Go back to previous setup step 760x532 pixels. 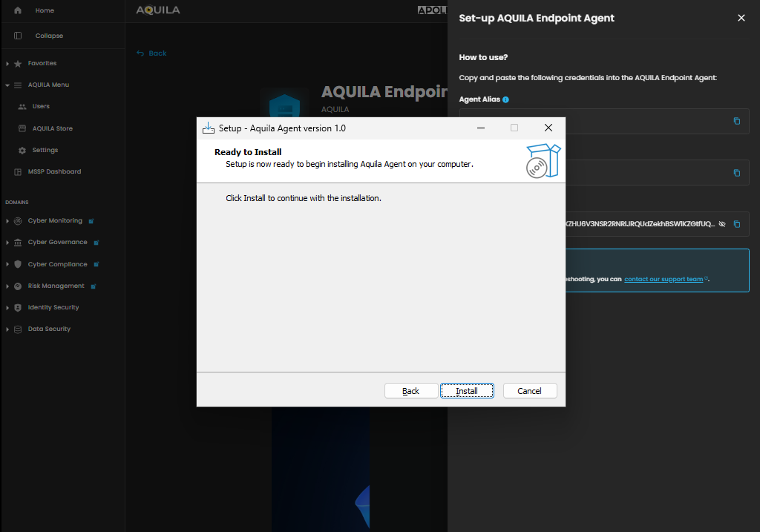point(410,391)
